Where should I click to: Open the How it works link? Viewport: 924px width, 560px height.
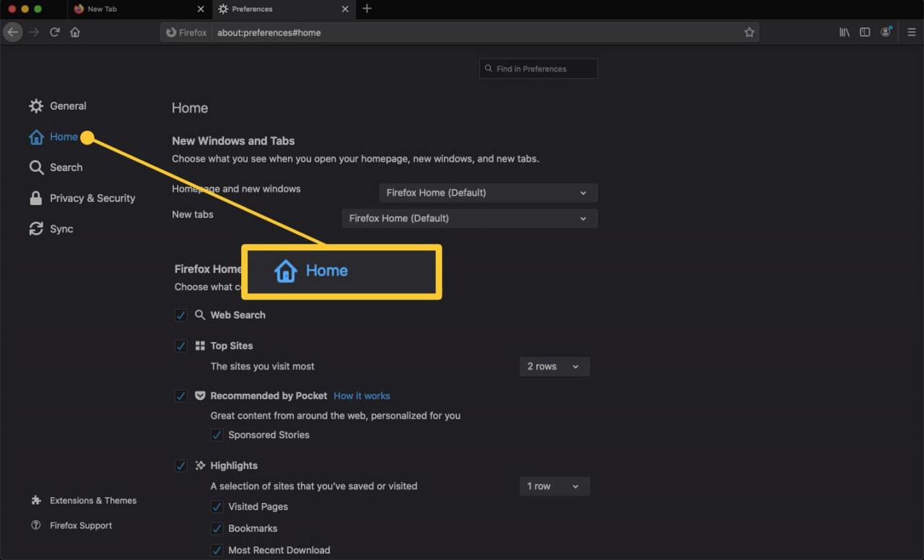[362, 396]
